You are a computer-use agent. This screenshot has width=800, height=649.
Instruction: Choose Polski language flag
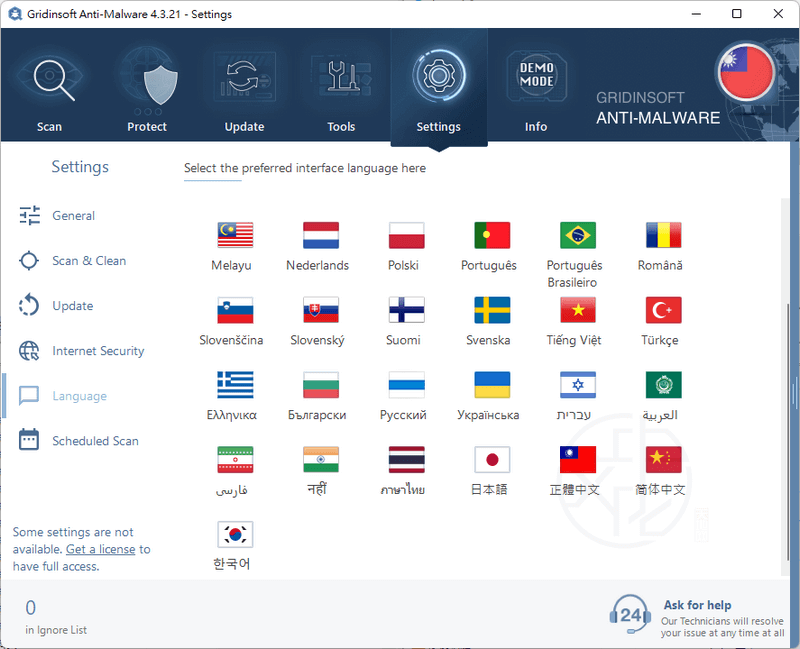[407, 235]
